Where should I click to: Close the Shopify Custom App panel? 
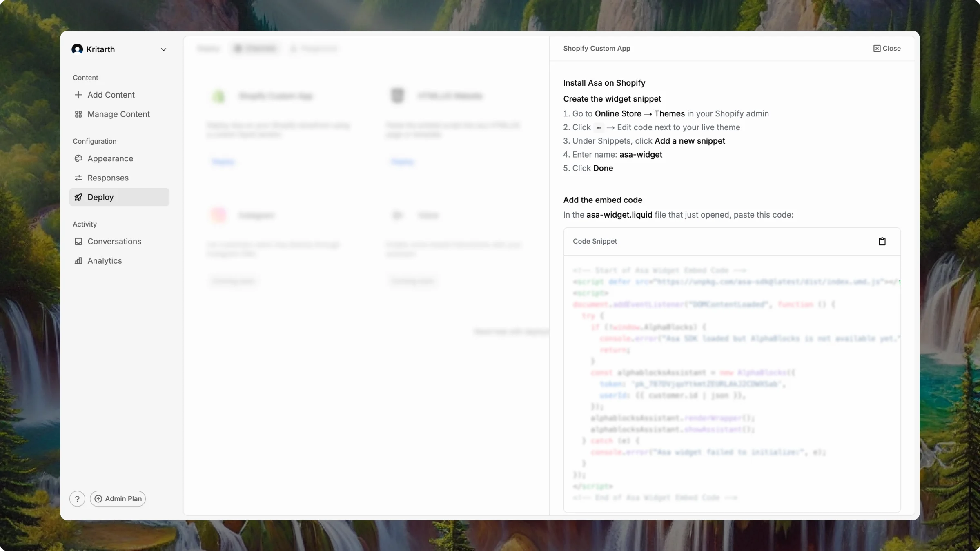[887, 48]
